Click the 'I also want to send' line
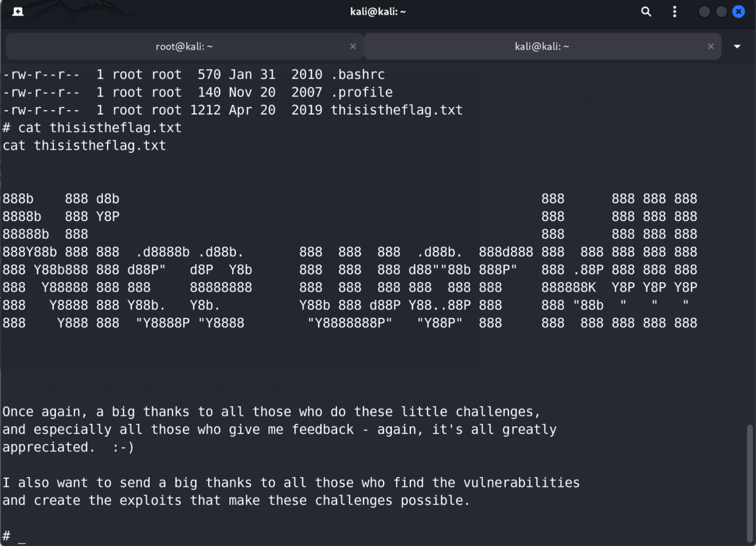This screenshot has width=756, height=546. [291, 483]
